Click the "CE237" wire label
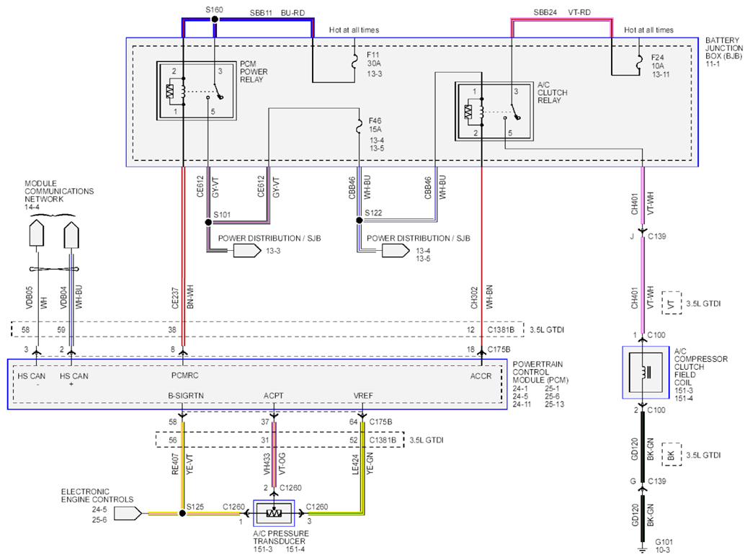The image size is (750, 560). point(175,298)
